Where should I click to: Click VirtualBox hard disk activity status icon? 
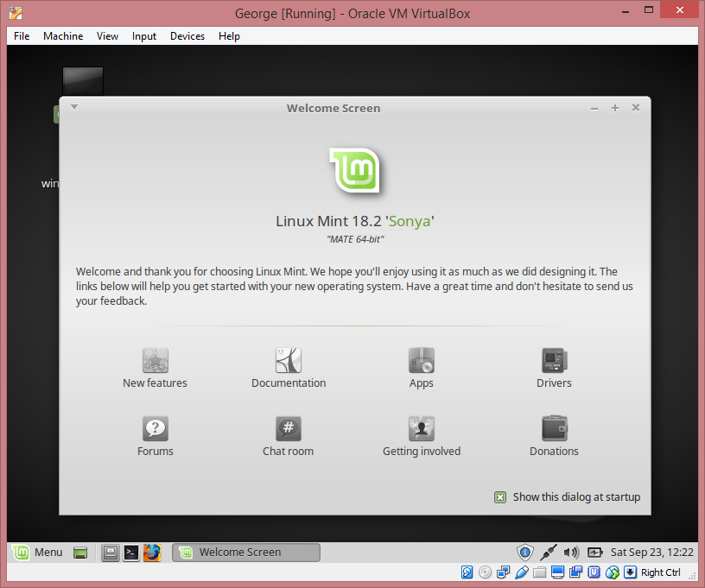(x=467, y=572)
